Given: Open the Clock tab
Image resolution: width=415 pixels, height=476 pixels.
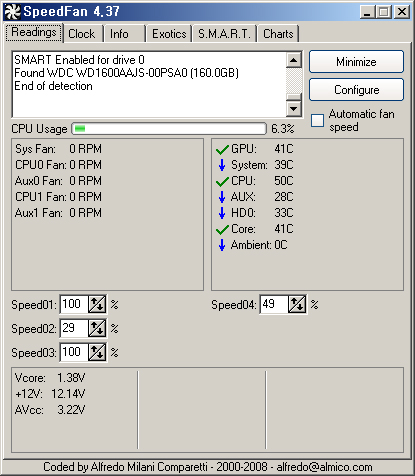Looking at the screenshot, I should 82,34.
